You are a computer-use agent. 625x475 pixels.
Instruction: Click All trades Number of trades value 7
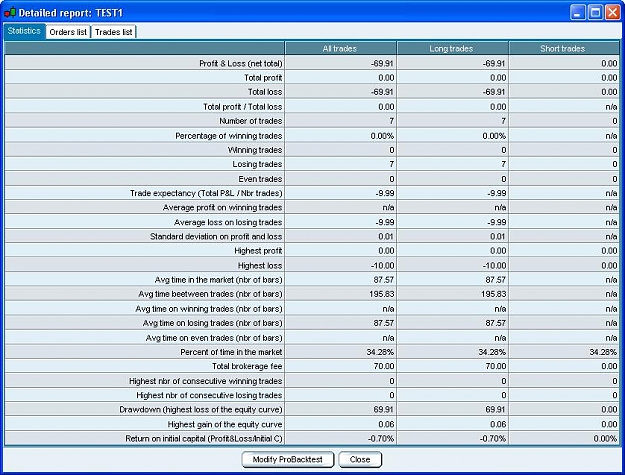(x=391, y=121)
